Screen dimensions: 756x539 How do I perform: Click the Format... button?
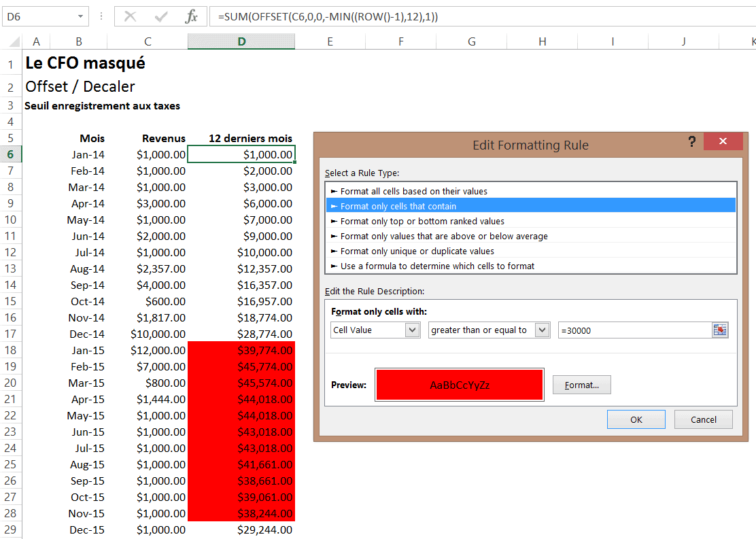(x=581, y=385)
